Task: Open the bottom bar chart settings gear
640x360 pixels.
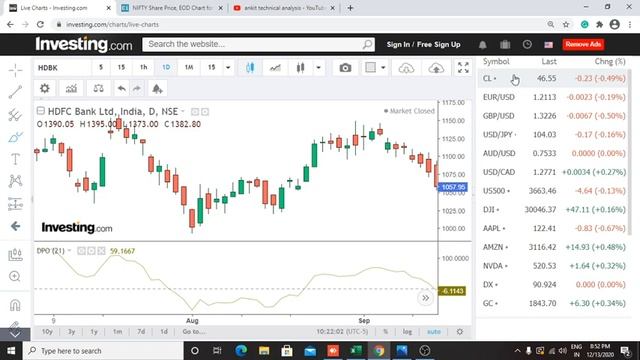Action: (460, 332)
